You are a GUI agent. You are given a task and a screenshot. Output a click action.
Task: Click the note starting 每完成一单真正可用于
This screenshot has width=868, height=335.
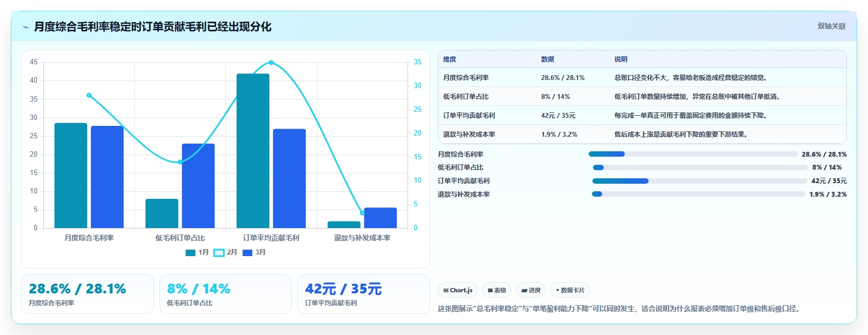click(691, 116)
